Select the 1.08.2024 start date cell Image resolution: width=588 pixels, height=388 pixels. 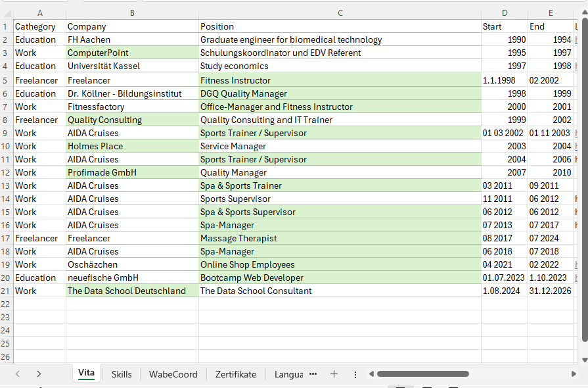click(x=505, y=291)
